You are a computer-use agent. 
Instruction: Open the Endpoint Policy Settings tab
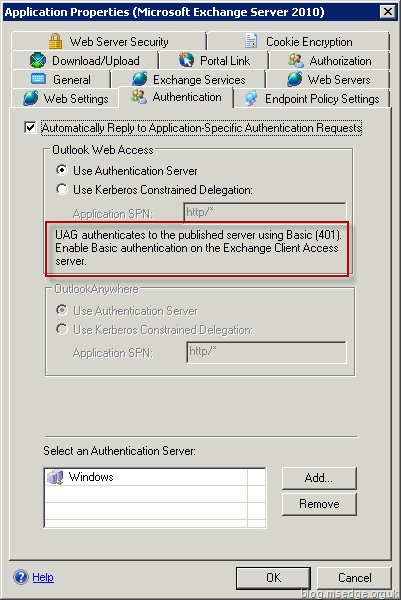click(312, 98)
